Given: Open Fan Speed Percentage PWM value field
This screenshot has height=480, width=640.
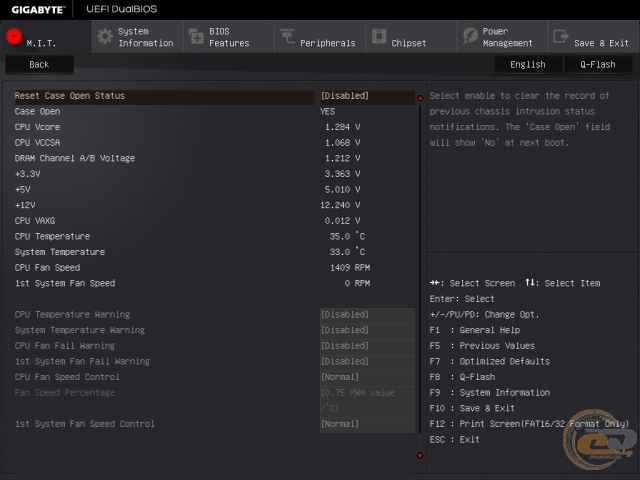Looking at the screenshot, I should [x=367, y=400].
